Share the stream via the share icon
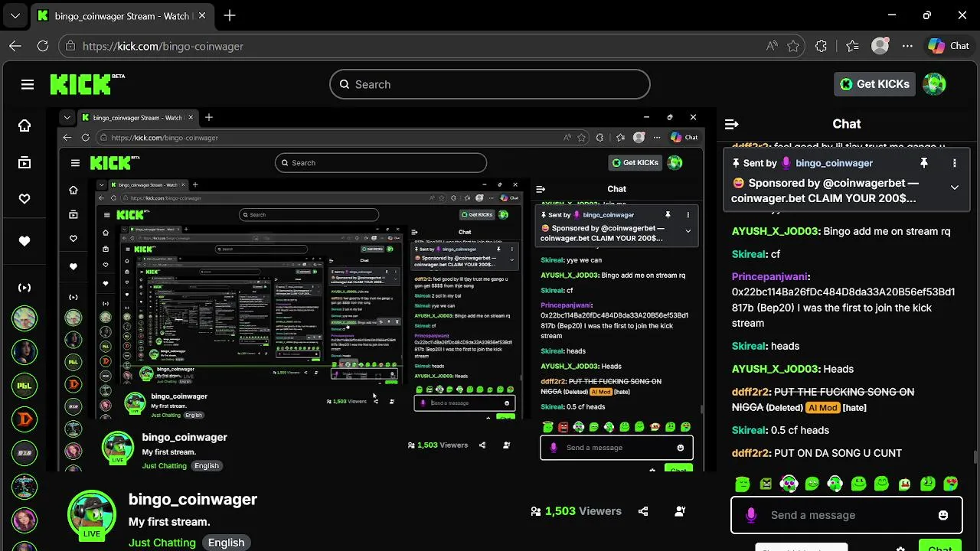The height and width of the screenshot is (551, 980). 643,511
